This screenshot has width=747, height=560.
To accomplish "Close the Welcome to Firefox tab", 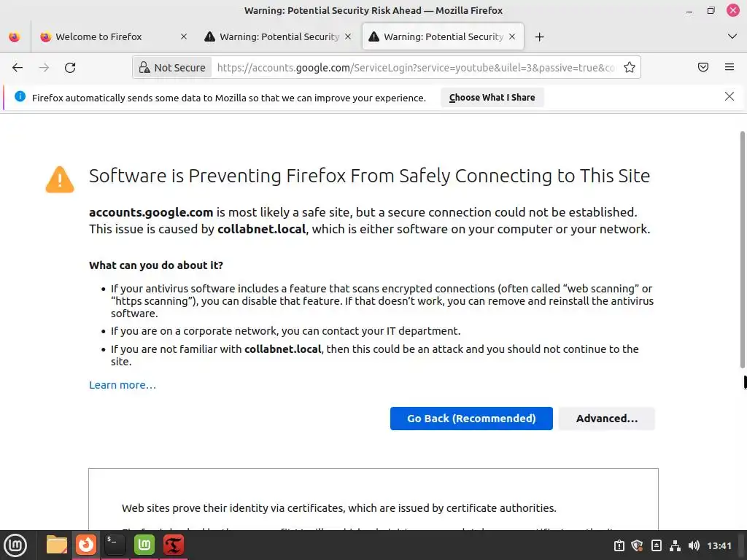I will (184, 36).
